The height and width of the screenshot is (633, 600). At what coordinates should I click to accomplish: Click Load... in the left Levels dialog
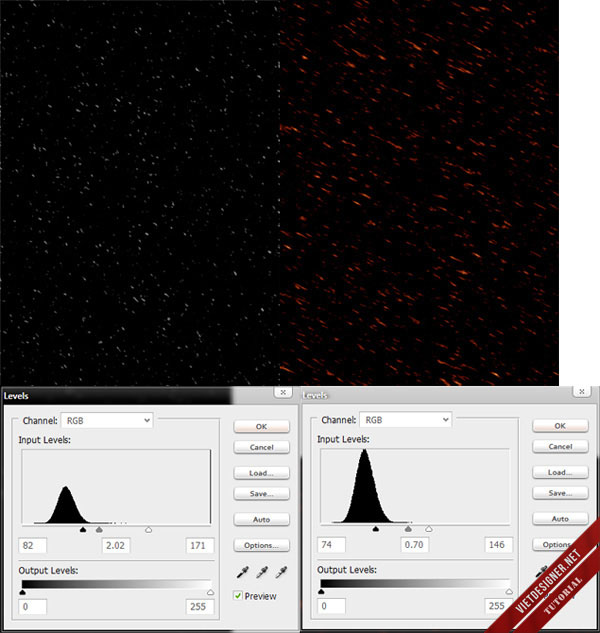click(x=261, y=473)
